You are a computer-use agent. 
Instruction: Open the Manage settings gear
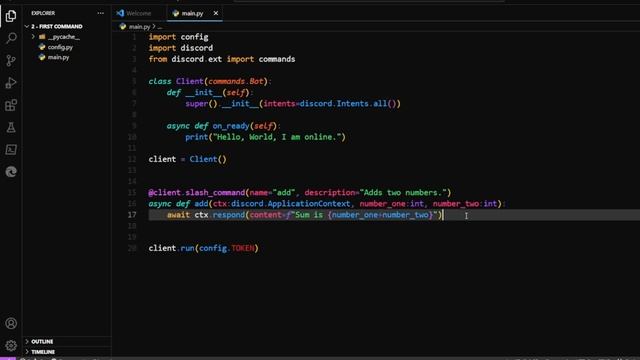pyautogui.click(x=11, y=346)
